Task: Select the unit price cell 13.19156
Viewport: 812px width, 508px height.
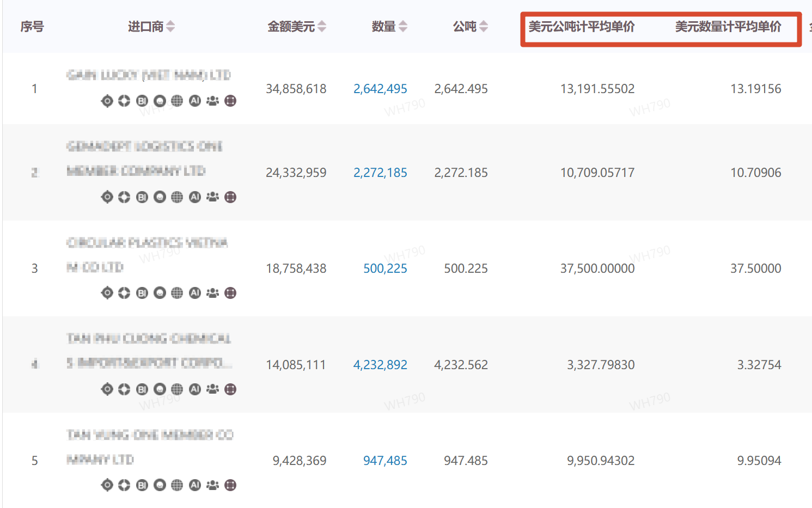Action: click(756, 89)
